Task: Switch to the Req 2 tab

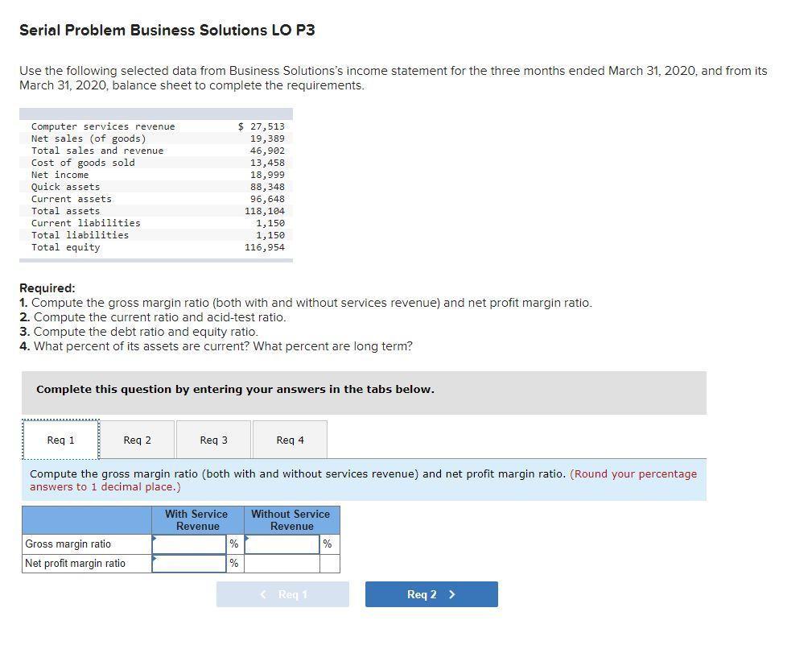Action: 137,439
